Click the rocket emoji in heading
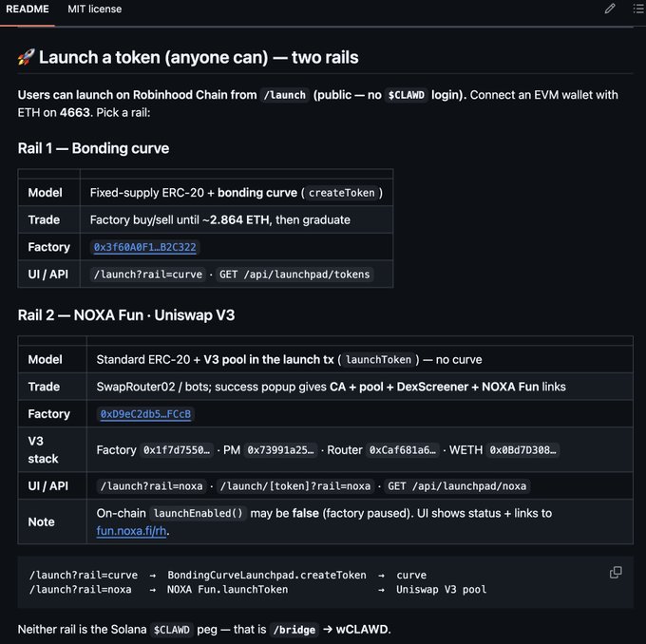 [26, 57]
